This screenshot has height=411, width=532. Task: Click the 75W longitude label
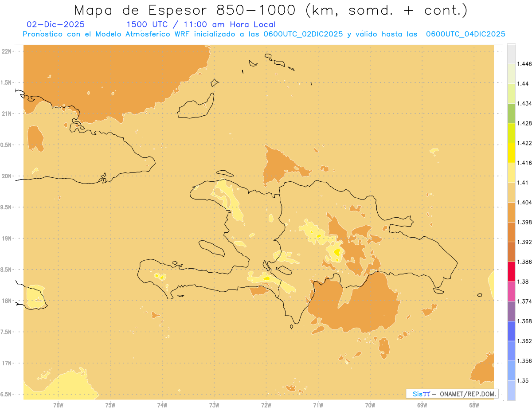(110, 405)
